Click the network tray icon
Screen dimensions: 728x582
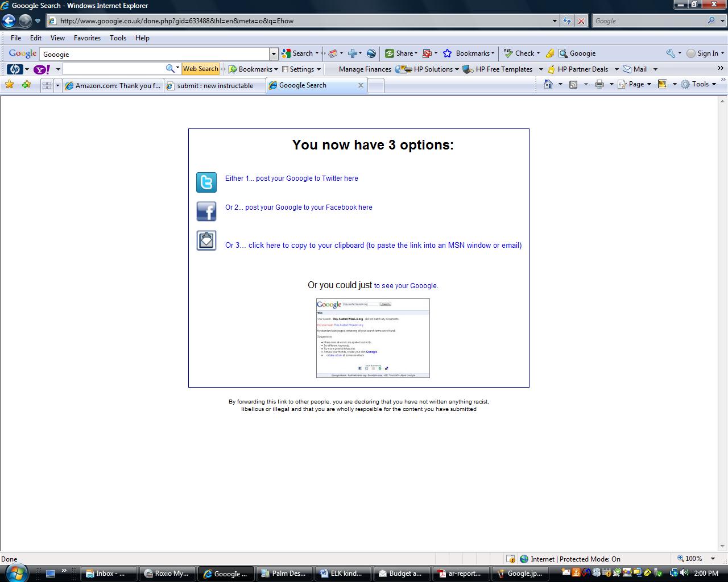[x=673, y=573]
